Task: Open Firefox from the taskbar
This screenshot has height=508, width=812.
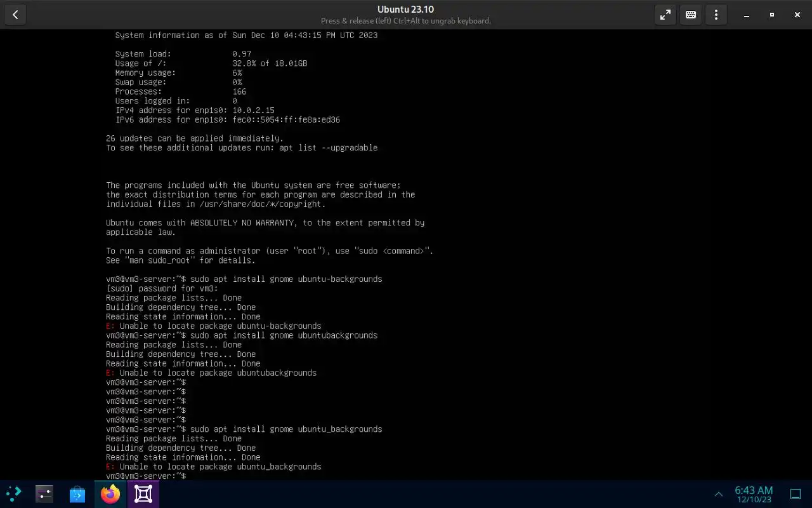Action: tap(110, 493)
